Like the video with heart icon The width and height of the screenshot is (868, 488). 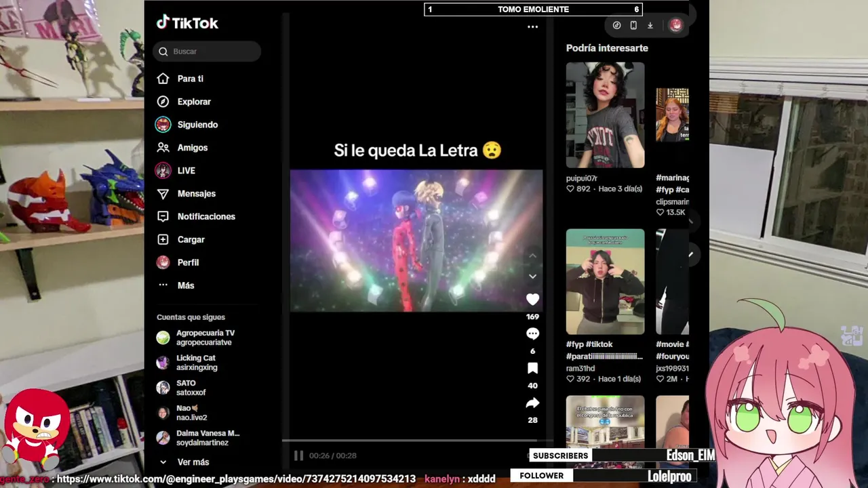532,300
